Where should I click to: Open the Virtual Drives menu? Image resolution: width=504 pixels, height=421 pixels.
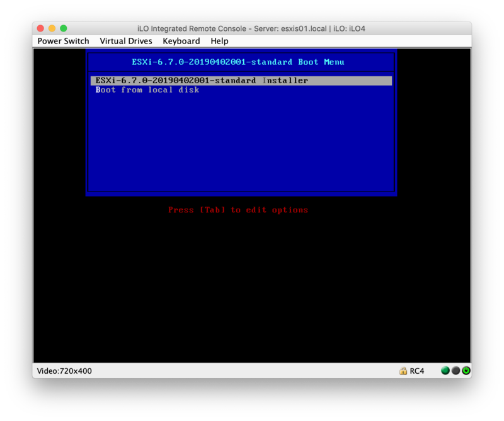coord(125,41)
